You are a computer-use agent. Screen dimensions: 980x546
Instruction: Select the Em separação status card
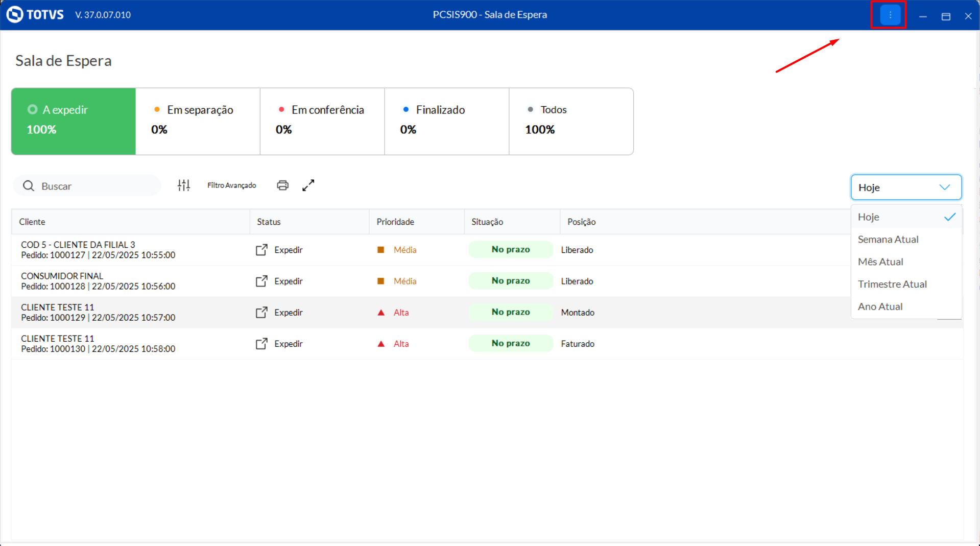[x=198, y=121]
